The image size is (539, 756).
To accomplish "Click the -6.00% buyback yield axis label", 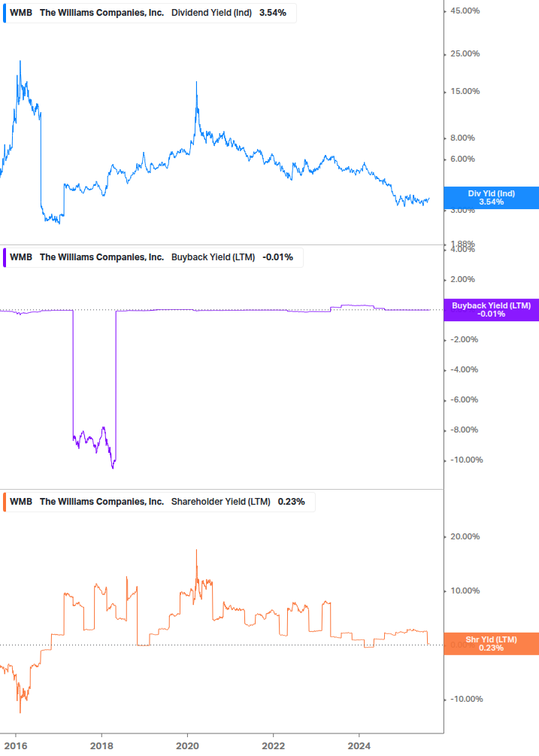I will (464, 399).
